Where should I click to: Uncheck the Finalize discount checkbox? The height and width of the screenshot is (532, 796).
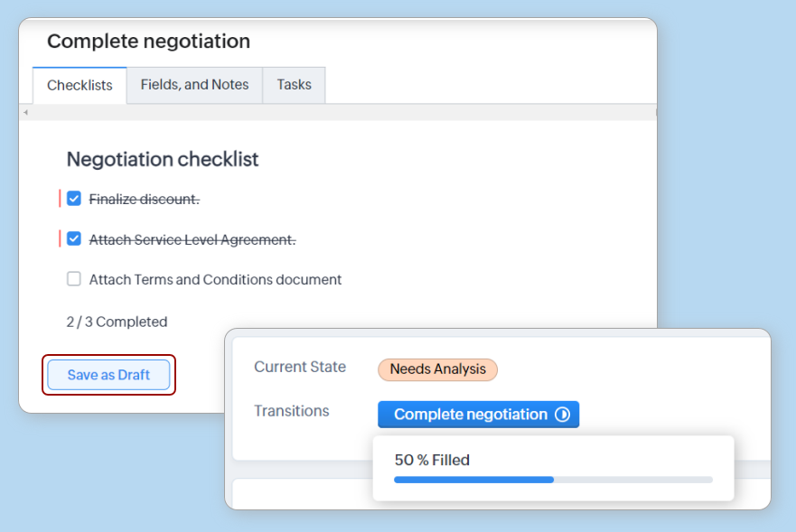(x=74, y=199)
